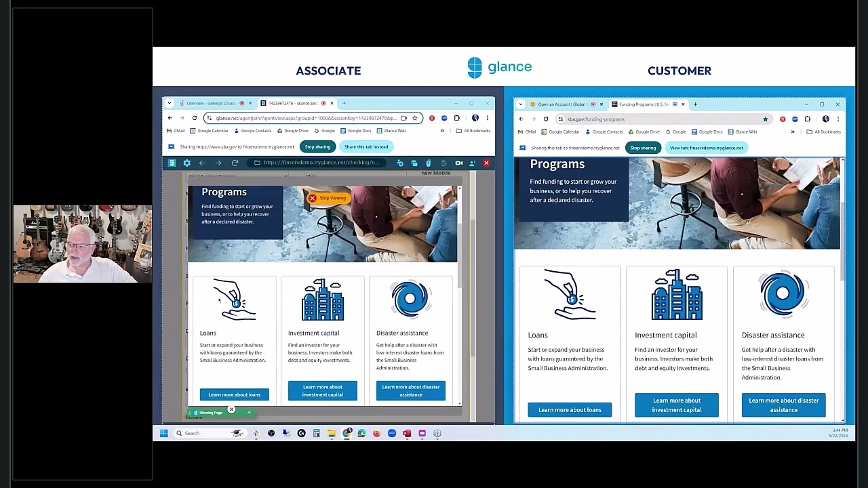The image size is (868, 488).
Task: Open Firefox from the taskbar
Action: [376, 433]
